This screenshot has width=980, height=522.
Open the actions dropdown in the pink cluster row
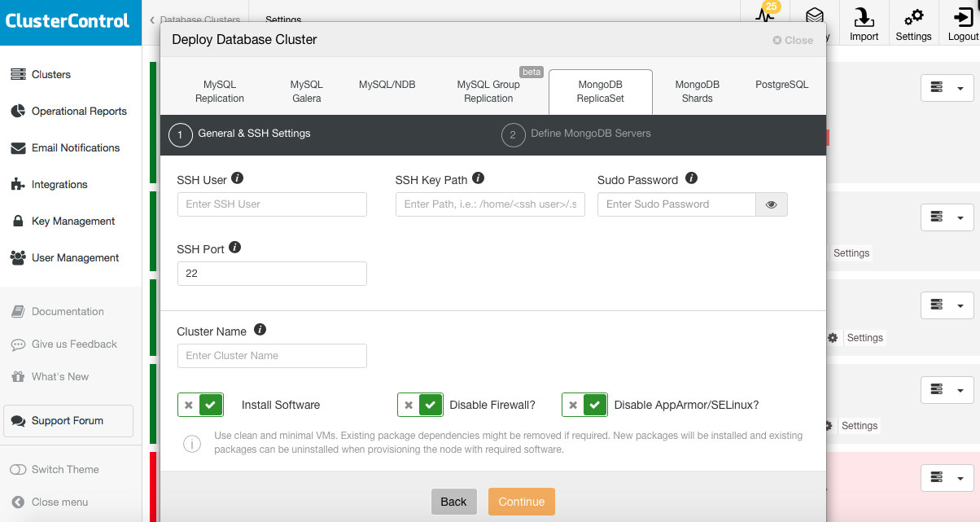click(x=947, y=477)
